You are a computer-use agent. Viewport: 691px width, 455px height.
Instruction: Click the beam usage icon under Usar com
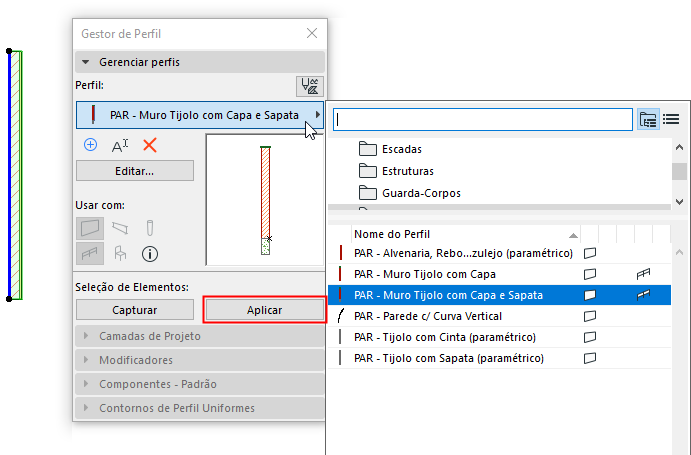[x=120, y=228]
